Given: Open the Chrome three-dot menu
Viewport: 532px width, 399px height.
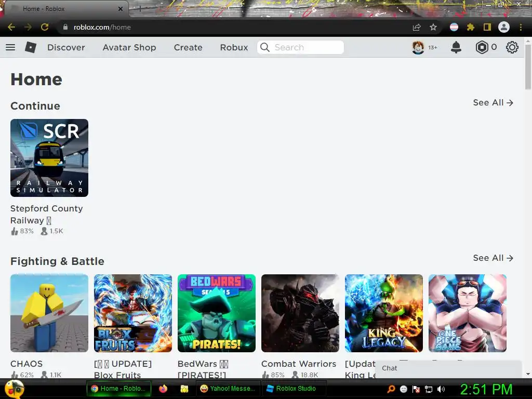Looking at the screenshot, I should (521, 27).
